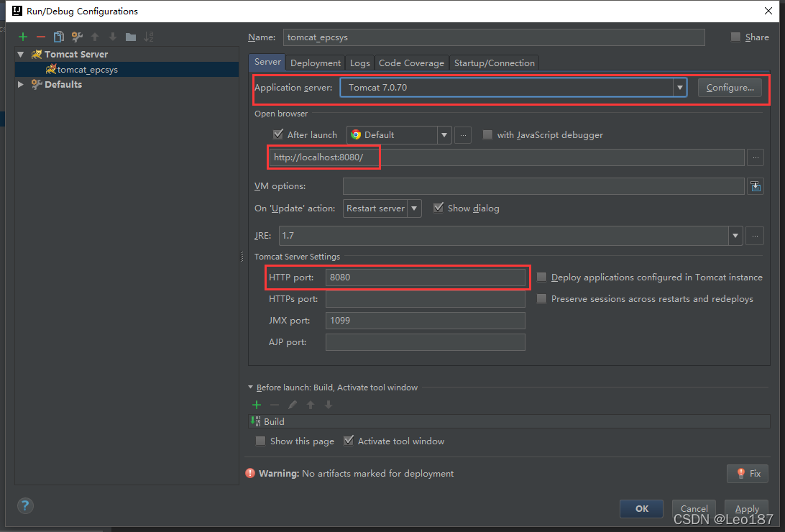Switch to the Server tab
This screenshot has height=532, width=785.
pos(267,62)
